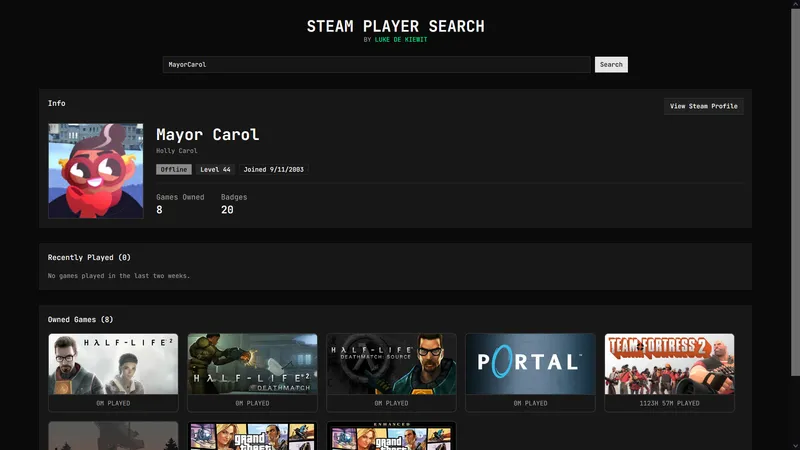Open the View Steam Profile button
Image resolution: width=800 pixels, height=450 pixels.
pos(703,106)
